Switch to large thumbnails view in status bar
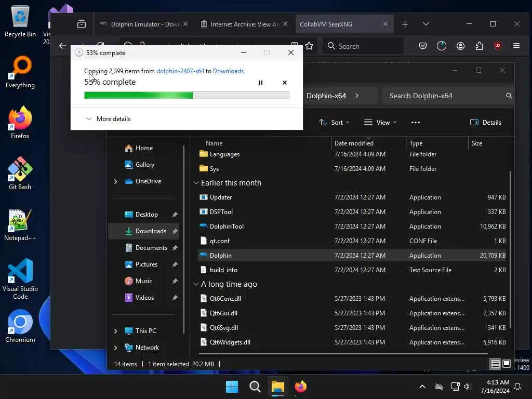This screenshot has width=532, height=399. coord(506,364)
